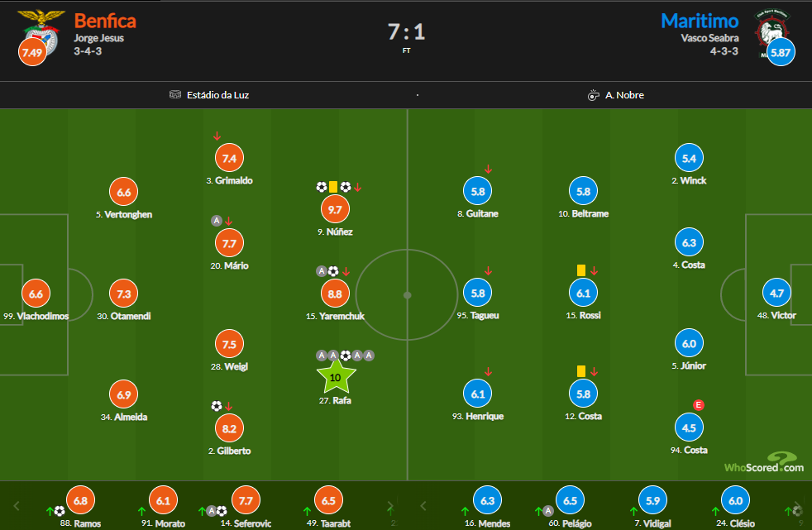Click the stadium icon beside Estádio da Luz
Image resolution: width=812 pixels, height=530 pixels.
pyautogui.click(x=175, y=94)
